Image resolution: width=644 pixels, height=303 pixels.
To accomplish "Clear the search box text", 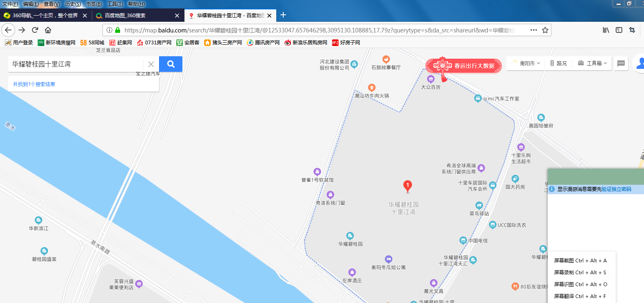I will point(151,64).
